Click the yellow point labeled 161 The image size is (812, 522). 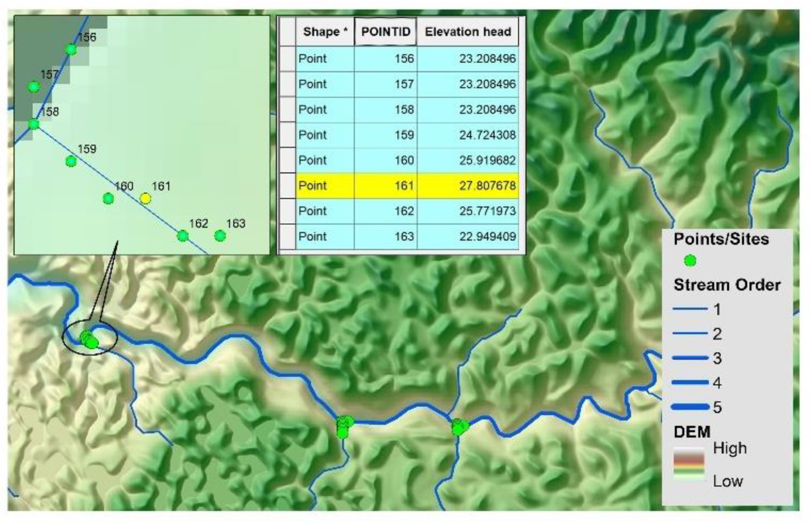pos(145,198)
